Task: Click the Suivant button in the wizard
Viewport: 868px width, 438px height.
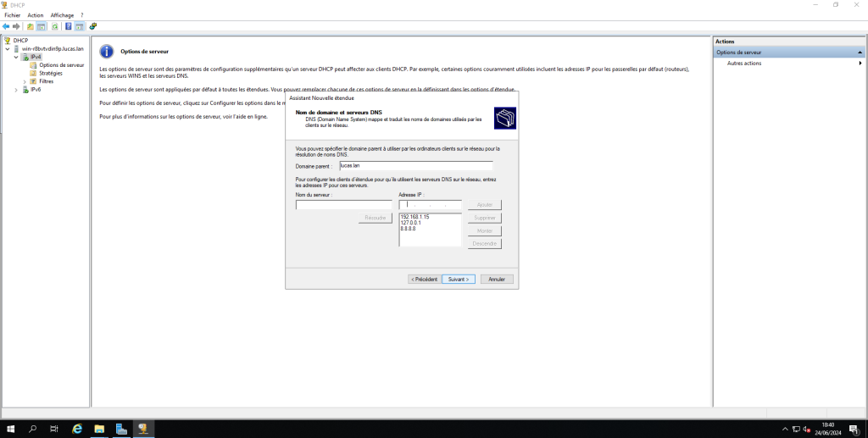Action: click(458, 279)
